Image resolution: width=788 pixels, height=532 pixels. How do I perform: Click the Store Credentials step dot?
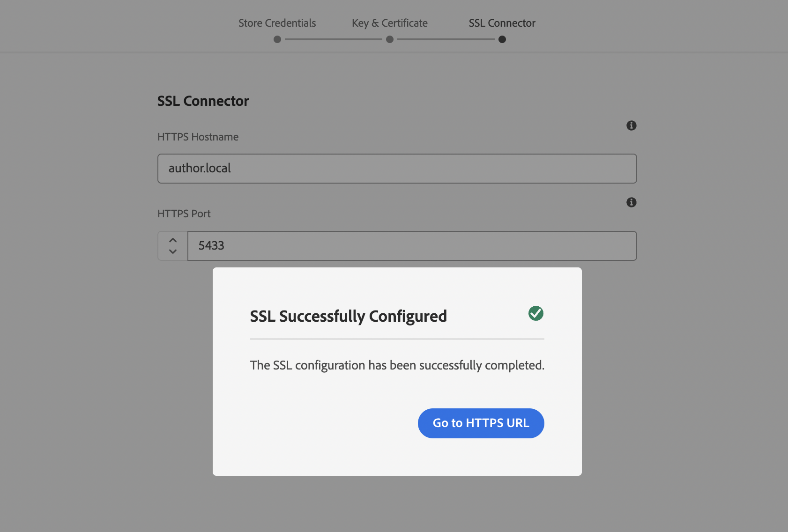(x=277, y=39)
